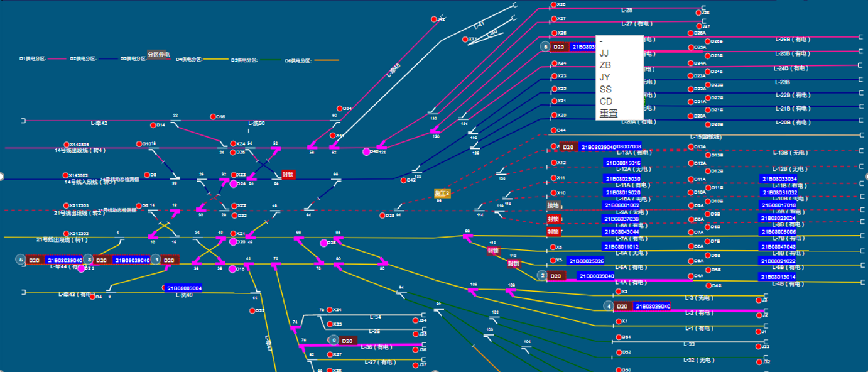Click the 分区停电 label in legend
Image resolution: width=868 pixels, height=372 pixels.
[x=159, y=55]
